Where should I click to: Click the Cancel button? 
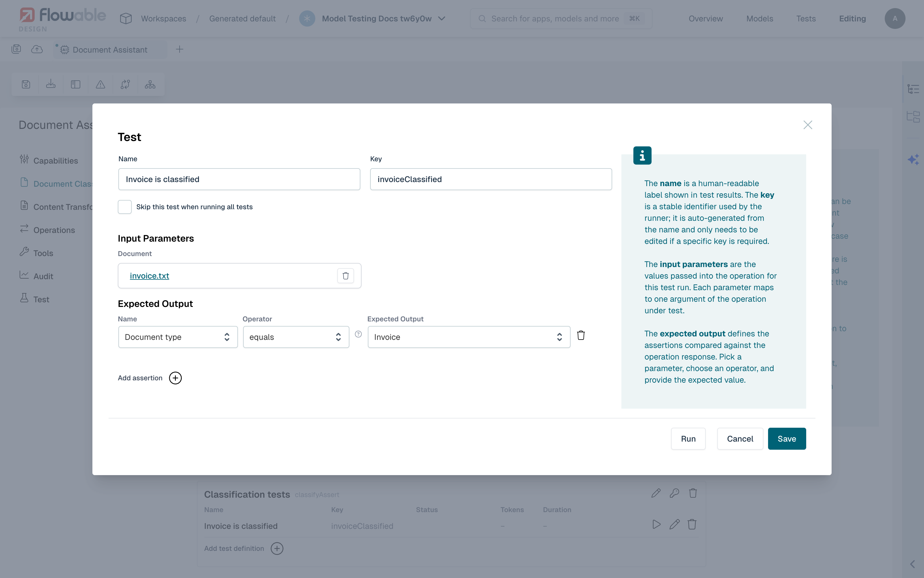[x=740, y=438]
